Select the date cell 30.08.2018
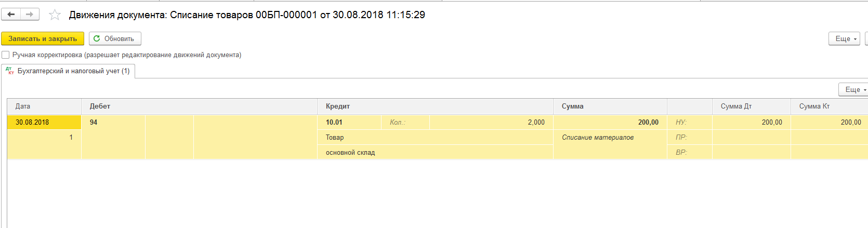The image size is (868, 228). (x=32, y=123)
